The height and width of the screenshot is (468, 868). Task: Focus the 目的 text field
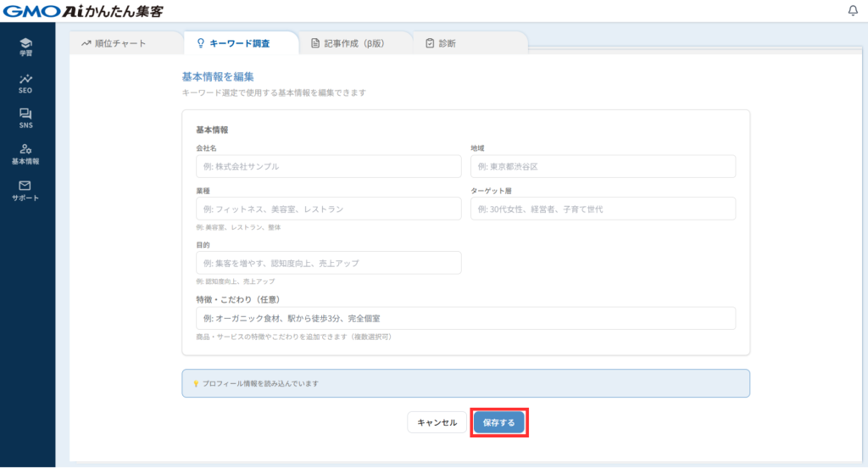tap(328, 263)
